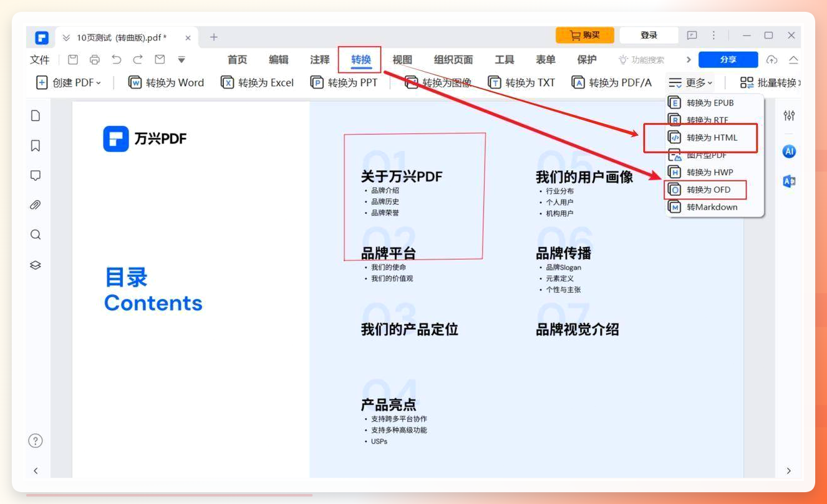
Task: Open the blue AI assistant icon
Action: (x=789, y=152)
